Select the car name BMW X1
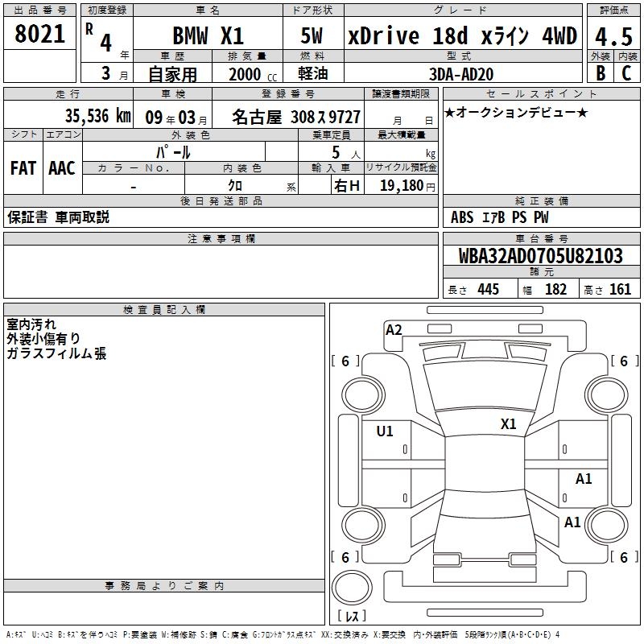 [208, 35]
